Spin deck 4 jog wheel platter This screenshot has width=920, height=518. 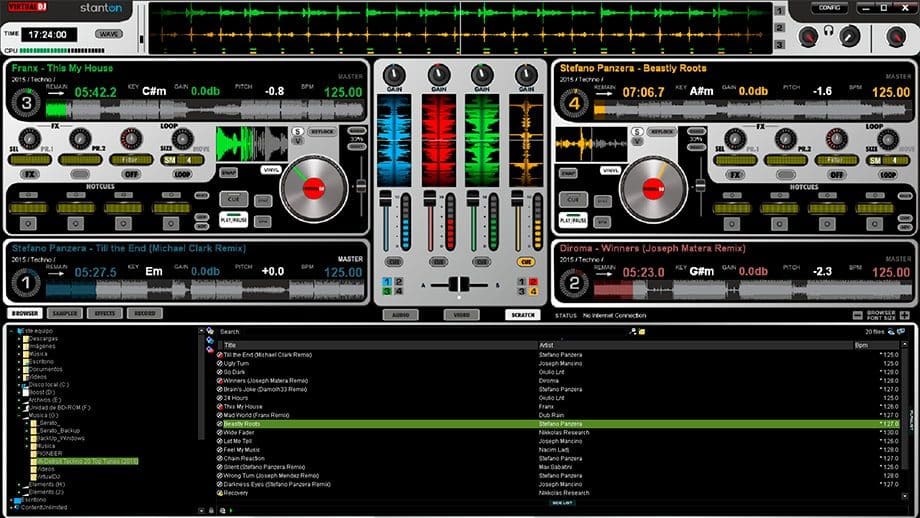pos(653,189)
